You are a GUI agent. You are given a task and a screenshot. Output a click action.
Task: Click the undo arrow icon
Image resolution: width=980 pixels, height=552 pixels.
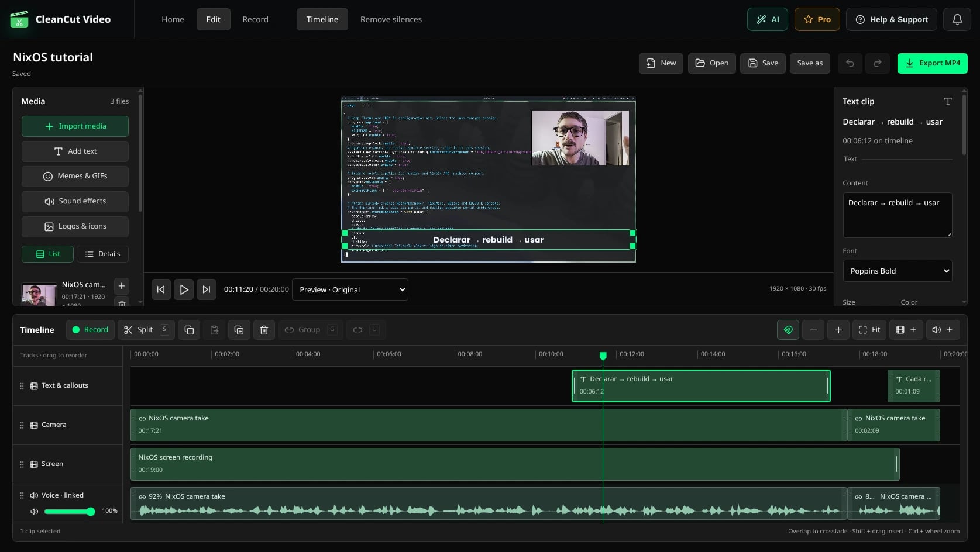[x=850, y=63]
